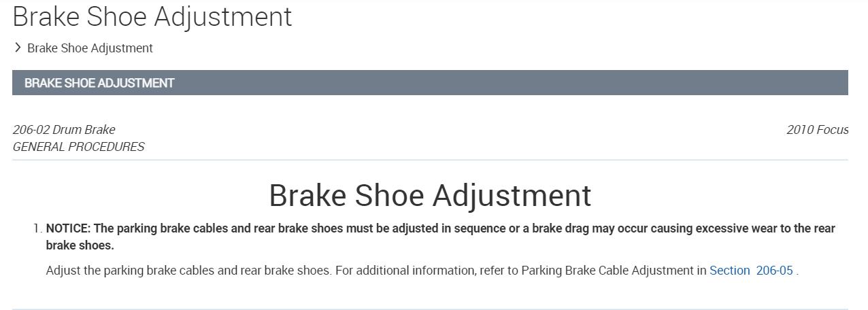The image size is (868, 310).
Task: Open the Section 206-05 link
Action: tap(751, 271)
